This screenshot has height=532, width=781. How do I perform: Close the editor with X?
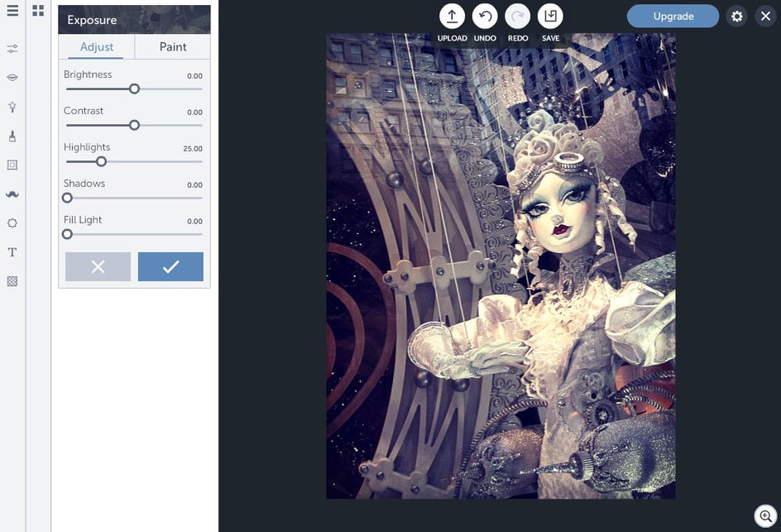(x=765, y=17)
